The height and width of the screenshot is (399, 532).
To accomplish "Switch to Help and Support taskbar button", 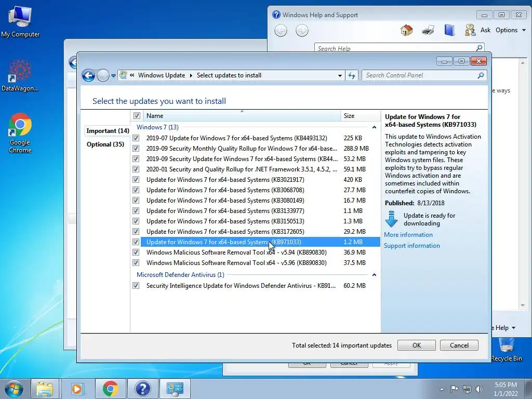I will pyautogui.click(x=143, y=389).
